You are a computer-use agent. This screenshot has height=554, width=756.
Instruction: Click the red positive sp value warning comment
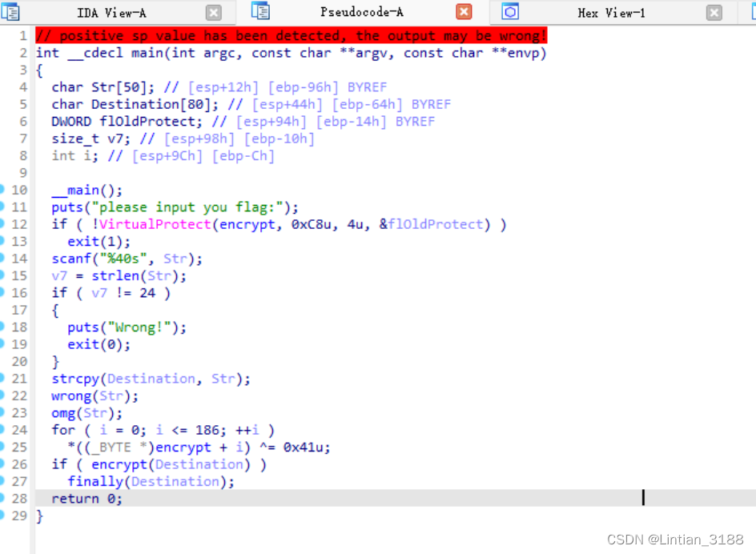pos(292,35)
